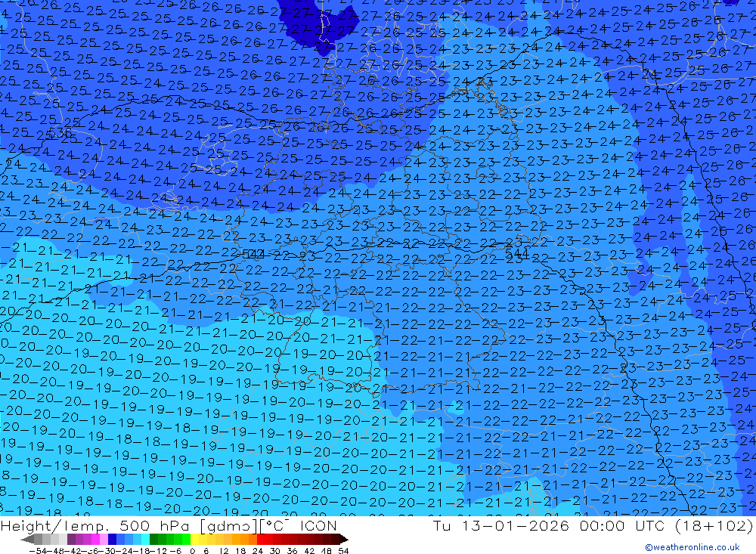
Task: Click the '0' legend scale value
Action: click(192, 551)
